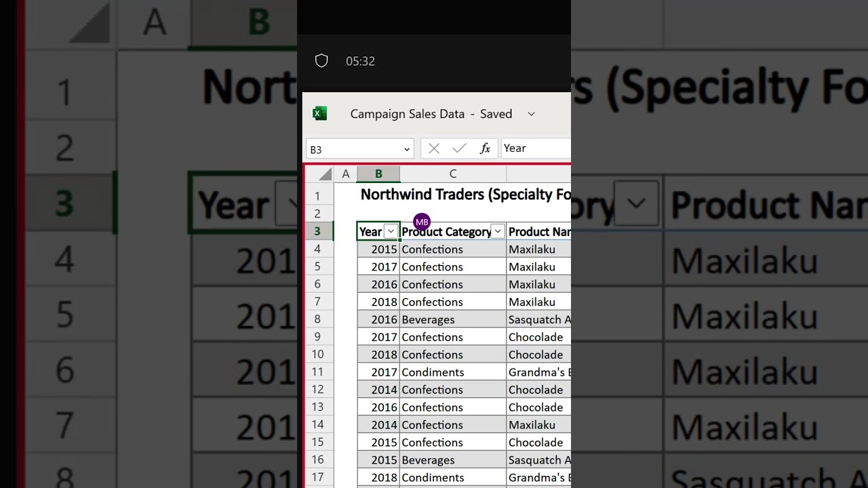Click the 2018 cell in row 7
This screenshot has height=488, width=868.
[378, 302]
